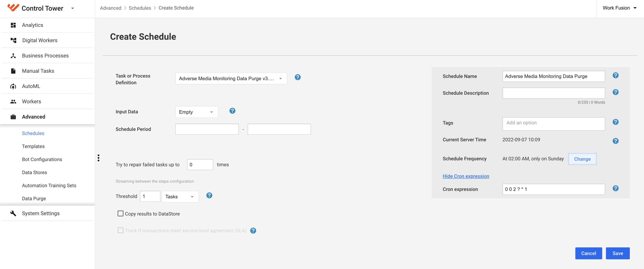Click the Digital Workers icon
Viewport: 644px width, 269px height.
click(x=13, y=40)
